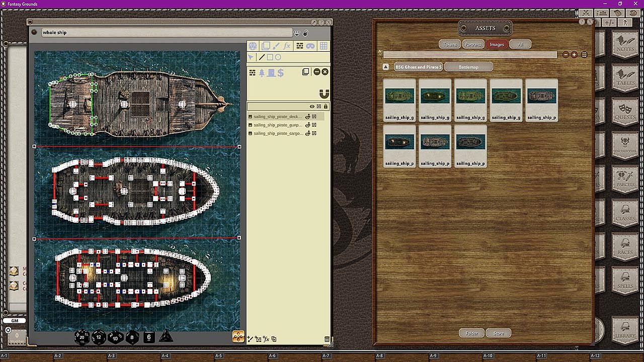Click the image title field 'whole ship'

pos(167,33)
